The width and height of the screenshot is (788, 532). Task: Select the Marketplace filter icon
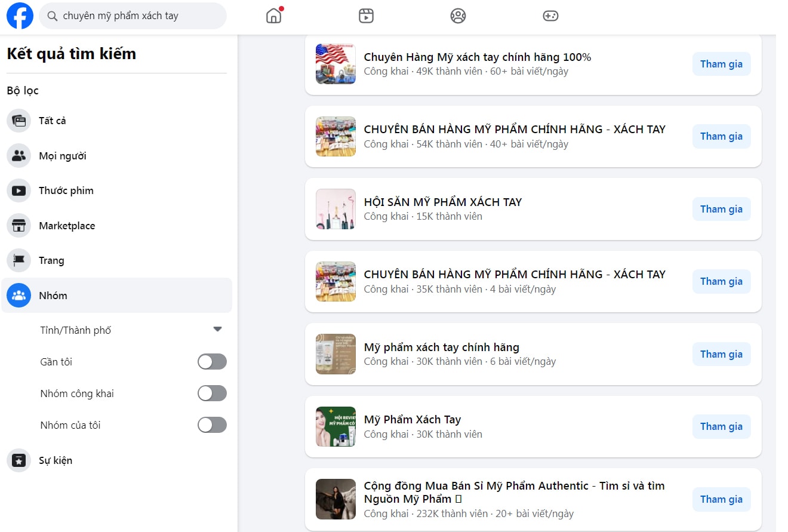pyautogui.click(x=19, y=226)
